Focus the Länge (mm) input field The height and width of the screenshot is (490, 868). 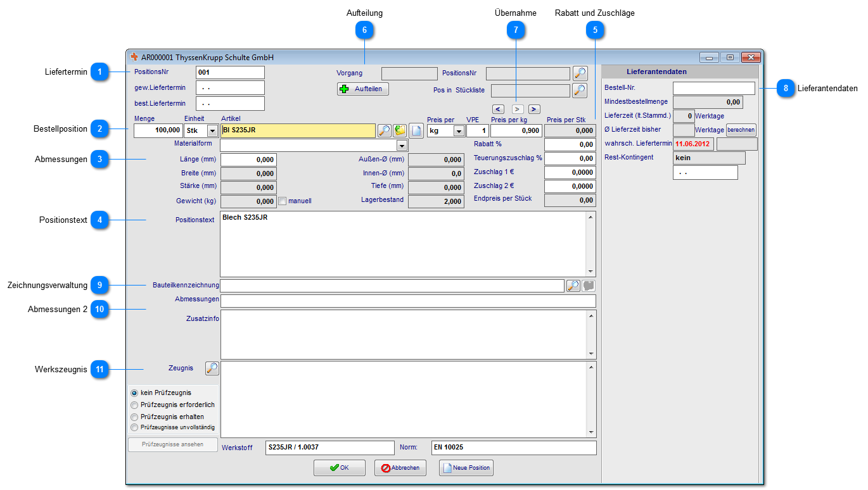[248, 160]
